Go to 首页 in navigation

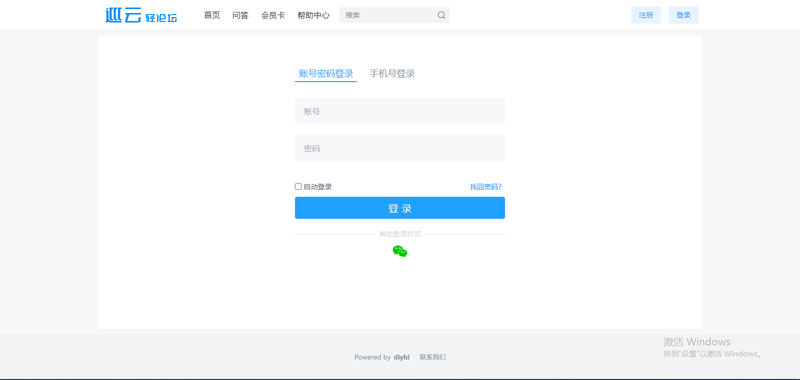pyautogui.click(x=212, y=15)
